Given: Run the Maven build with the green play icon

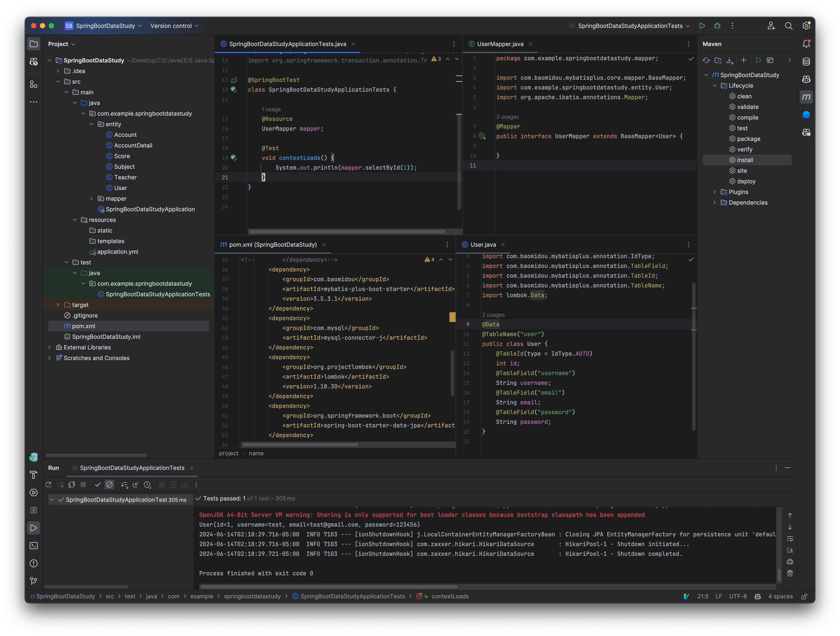Looking at the screenshot, I should tap(759, 60).
